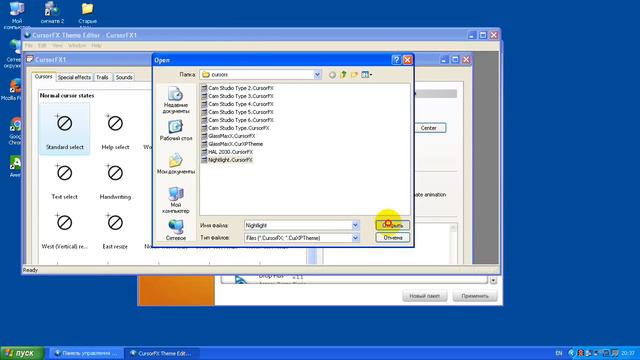Open the сигнате 2 desktop shortcut
Viewport: 640px width, 360px height.
tap(52, 13)
